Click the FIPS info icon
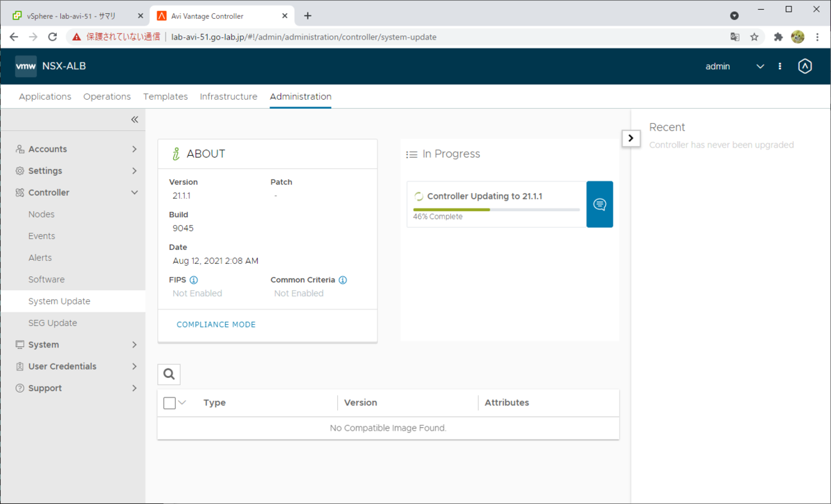Image resolution: width=831 pixels, height=504 pixels. [x=194, y=280]
